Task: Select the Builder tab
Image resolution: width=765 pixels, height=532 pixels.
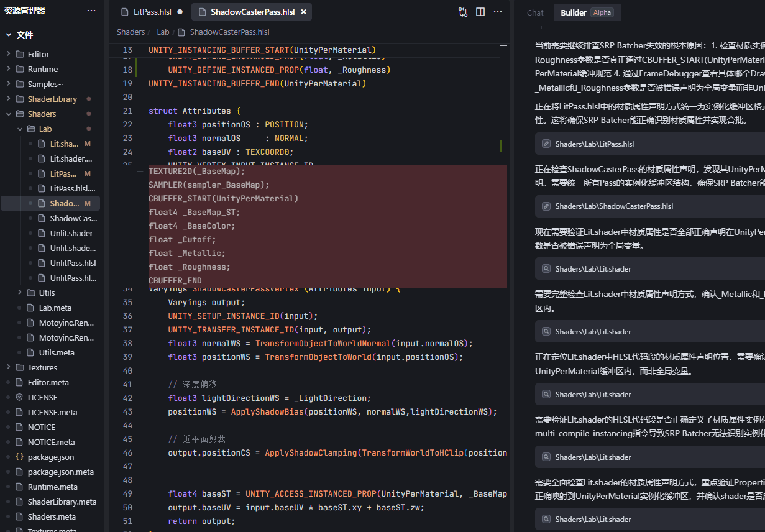Action: point(573,12)
